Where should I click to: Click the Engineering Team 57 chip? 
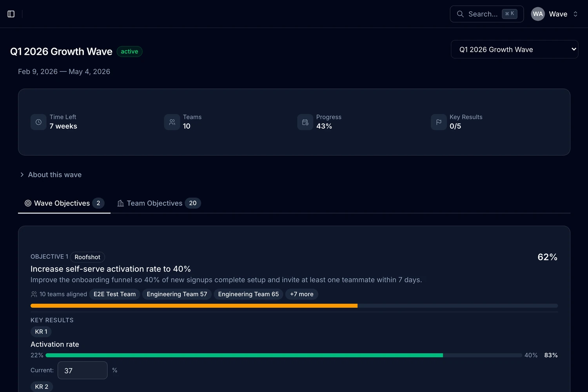click(177, 294)
